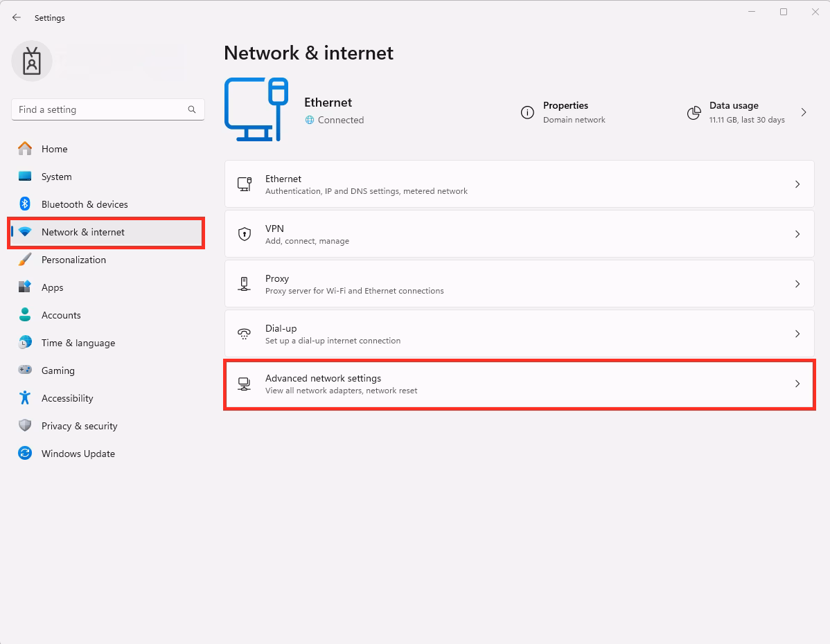Click the Apps icon in sidebar

coord(25,287)
